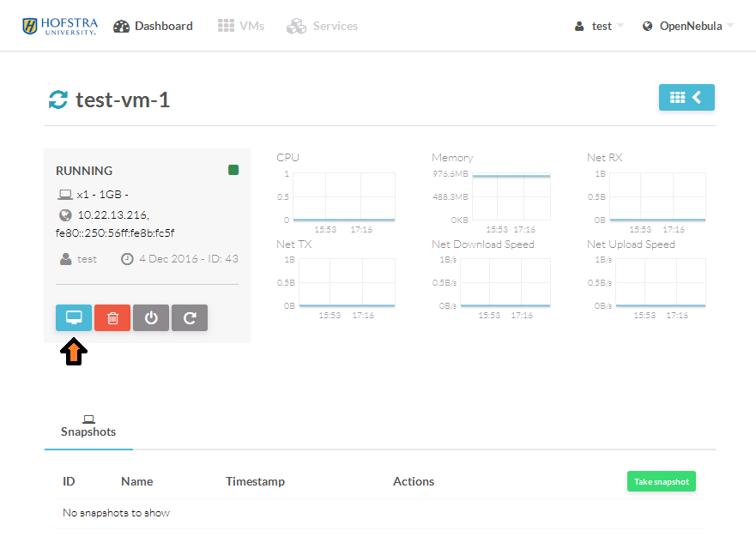Click the Net Download Speed graph
Screen dimensions: 756x549
505,282
